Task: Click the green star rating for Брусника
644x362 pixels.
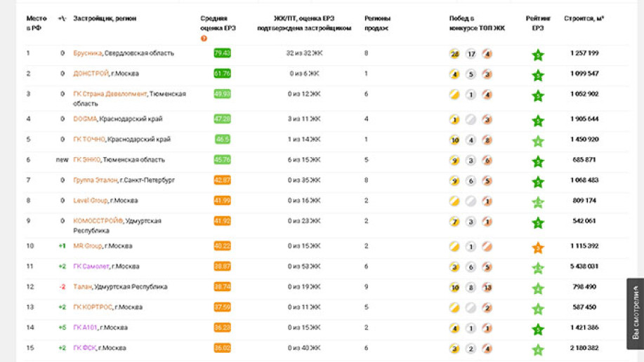Action: (x=538, y=55)
